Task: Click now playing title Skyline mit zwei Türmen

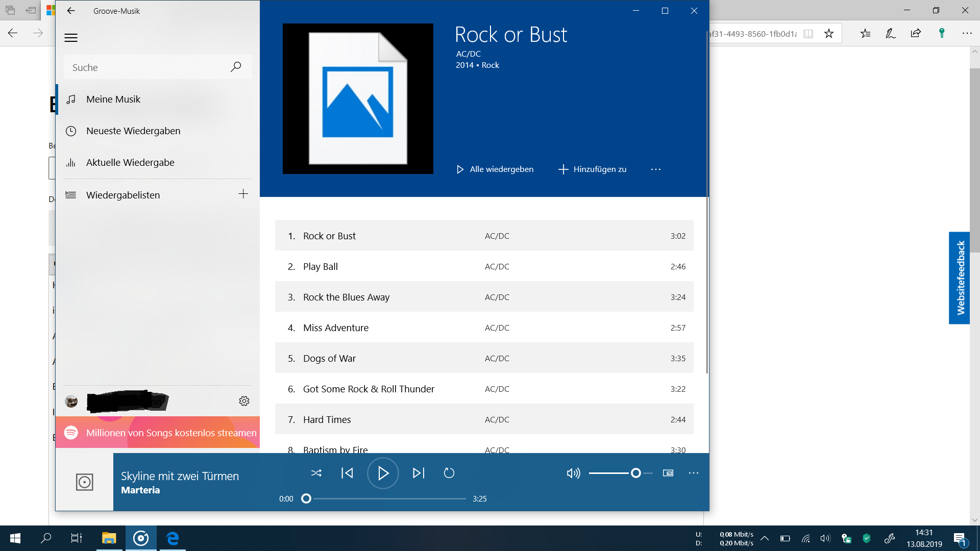Action: [x=180, y=476]
